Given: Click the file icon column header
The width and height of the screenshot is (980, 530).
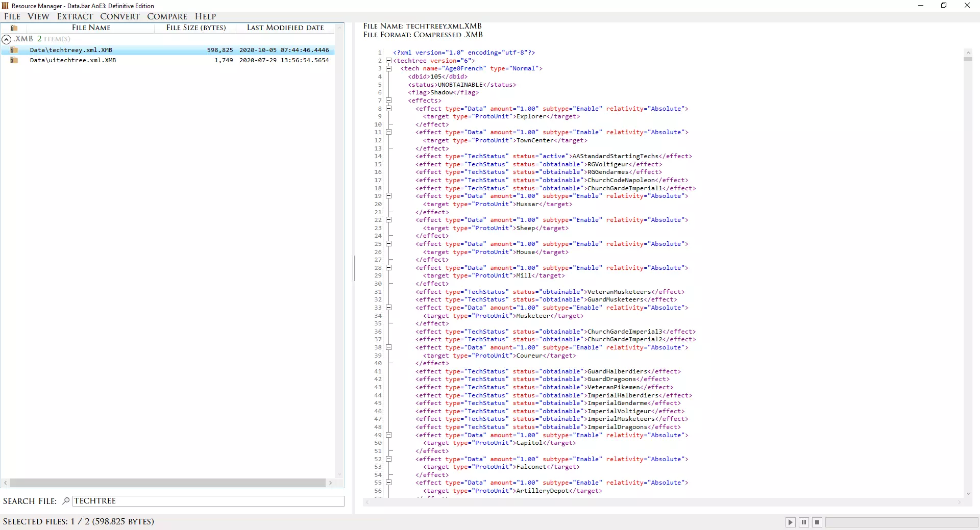Looking at the screenshot, I should point(14,28).
